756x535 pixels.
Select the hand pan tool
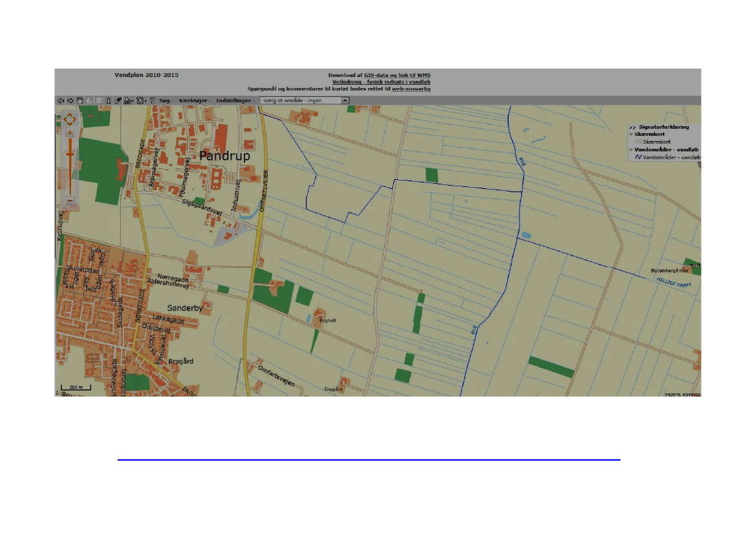80,100
